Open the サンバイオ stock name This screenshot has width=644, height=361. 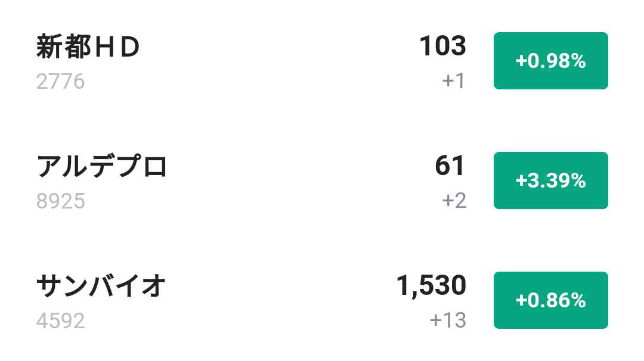(x=101, y=287)
